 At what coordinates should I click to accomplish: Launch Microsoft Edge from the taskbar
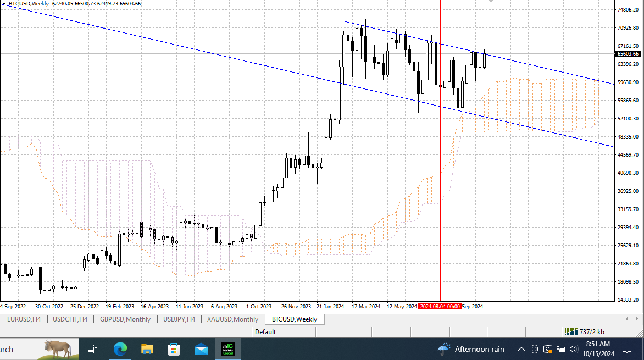pos(120,350)
